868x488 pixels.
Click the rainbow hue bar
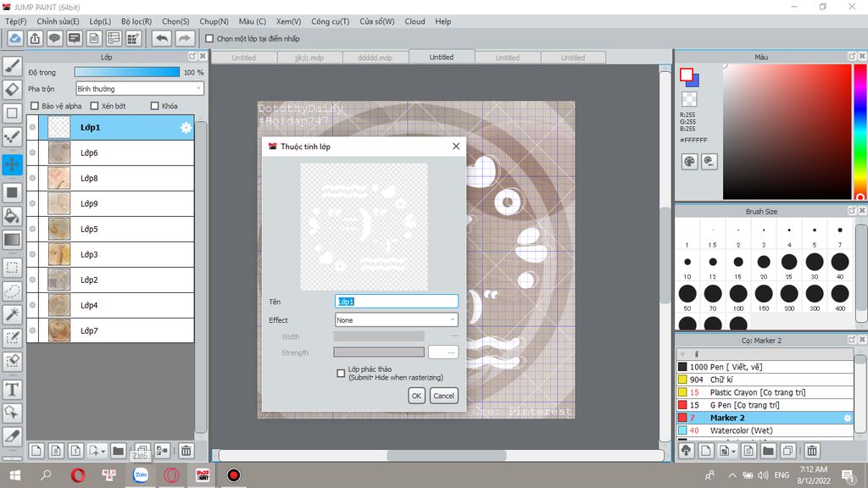[860, 131]
